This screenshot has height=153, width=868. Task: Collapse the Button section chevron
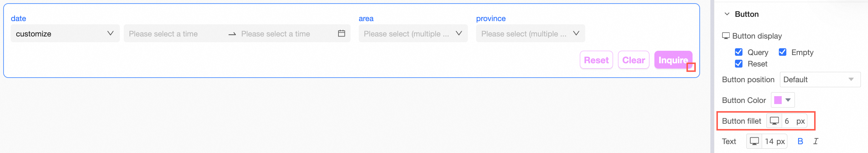(x=727, y=14)
